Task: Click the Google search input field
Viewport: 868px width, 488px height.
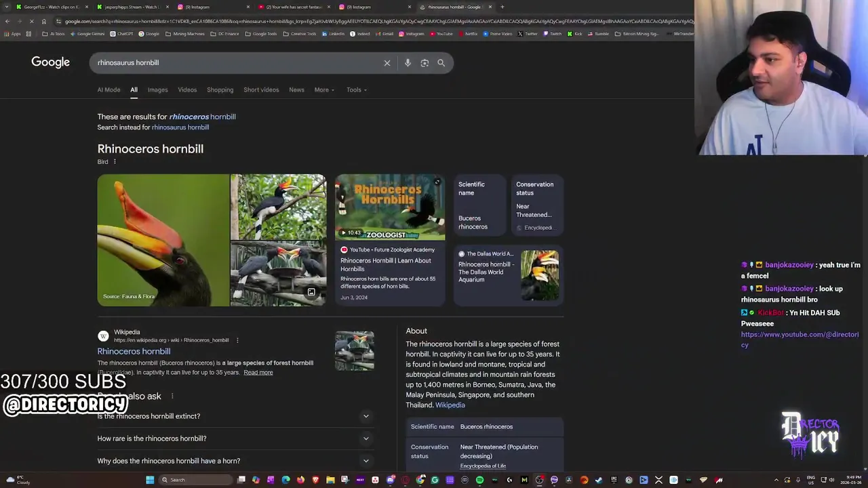Action: [x=237, y=63]
